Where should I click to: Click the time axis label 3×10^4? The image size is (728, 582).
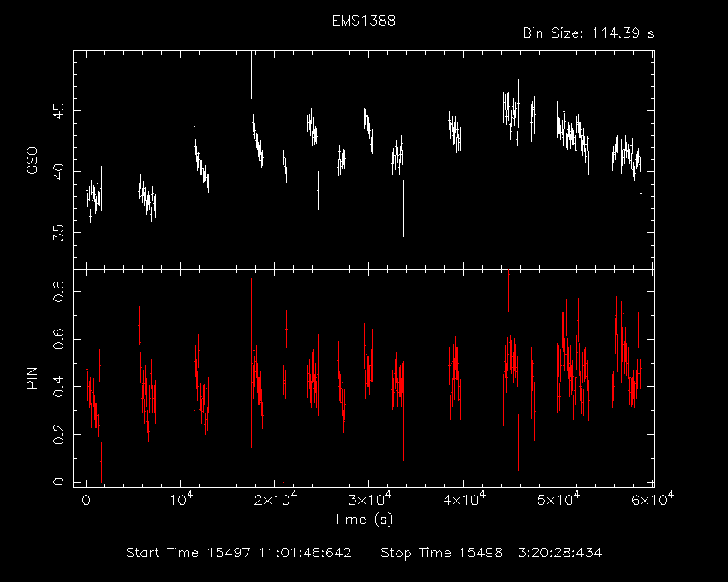370,499
